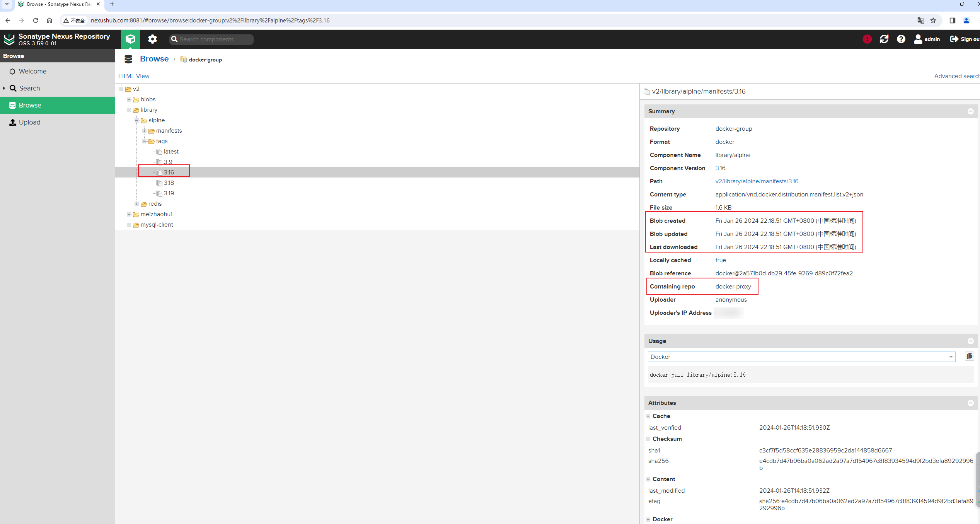
Task: Click inside Search components field
Action: pyautogui.click(x=211, y=39)
